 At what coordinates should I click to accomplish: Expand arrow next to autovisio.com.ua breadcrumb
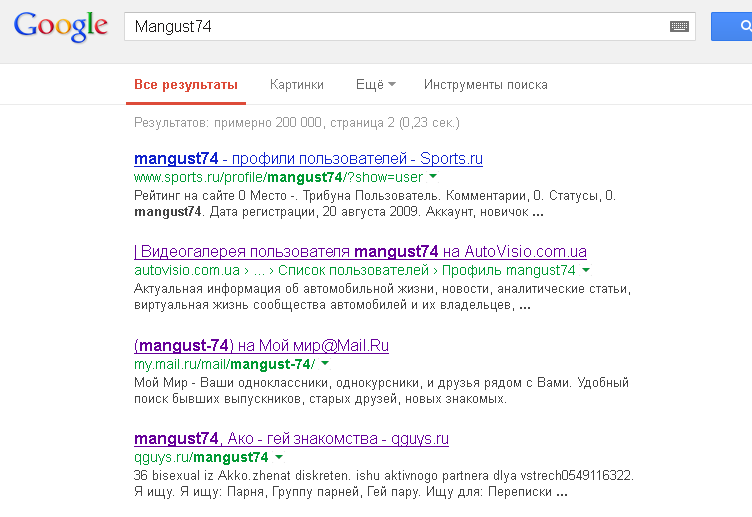pyautogui.click(x=586, y=270)
